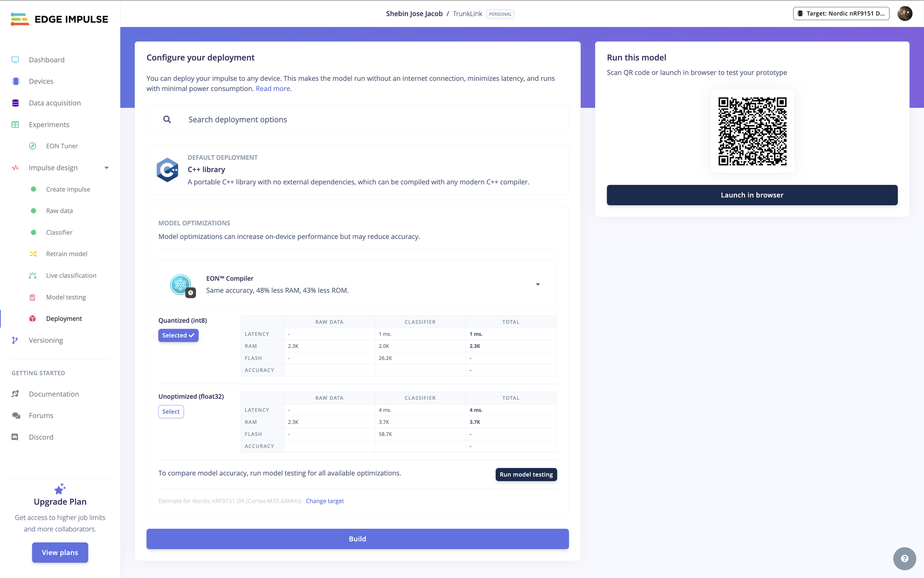Click the Create impulse green status dot

33,189
